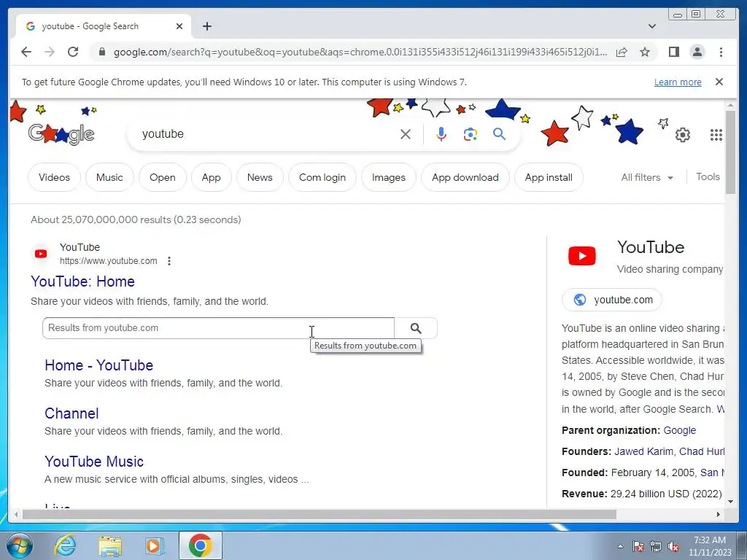Open Windows Explorer from the taskbar

point(110,545)
